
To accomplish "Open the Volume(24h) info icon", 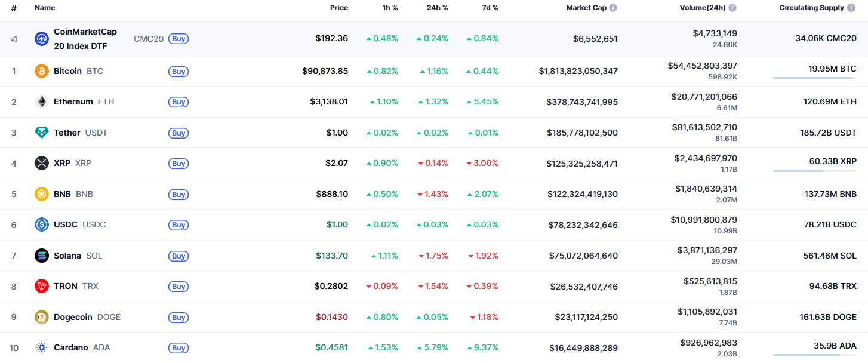I will click(x=732, y=8).
